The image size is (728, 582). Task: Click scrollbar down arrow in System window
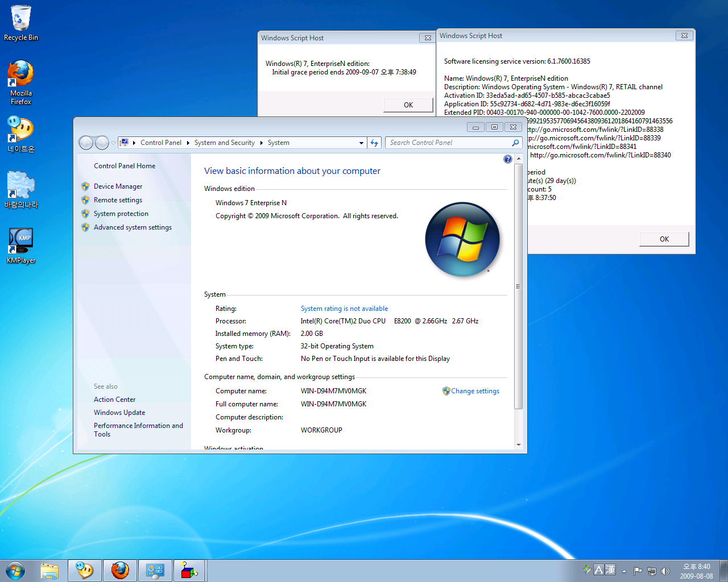(x=519, y=444)
